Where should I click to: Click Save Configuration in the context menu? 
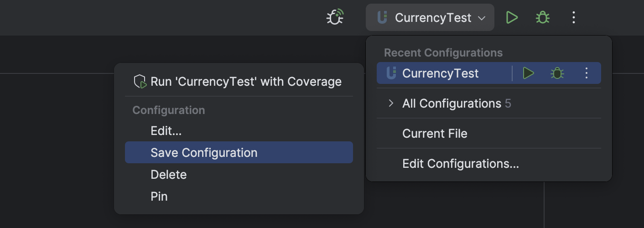[204, 153]
